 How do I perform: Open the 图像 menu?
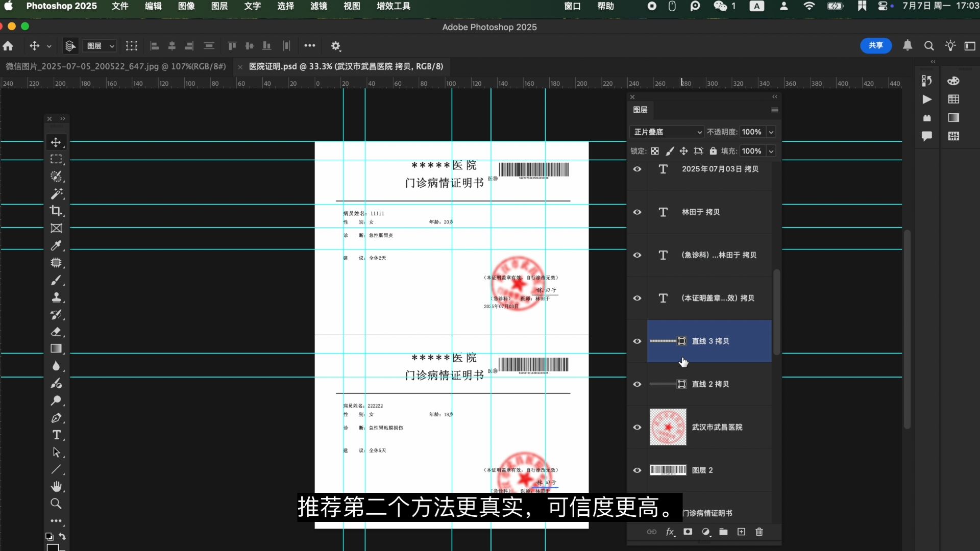[x=186, y=6]
